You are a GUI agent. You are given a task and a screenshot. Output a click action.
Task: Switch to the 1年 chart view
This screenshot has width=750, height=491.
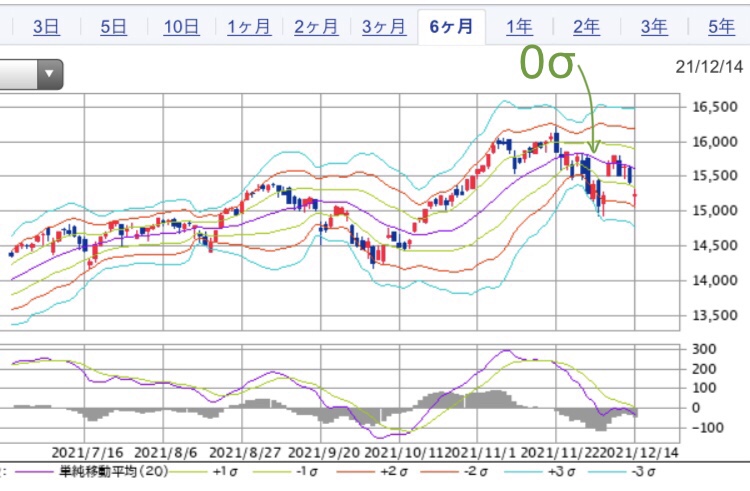click(519, 26)
